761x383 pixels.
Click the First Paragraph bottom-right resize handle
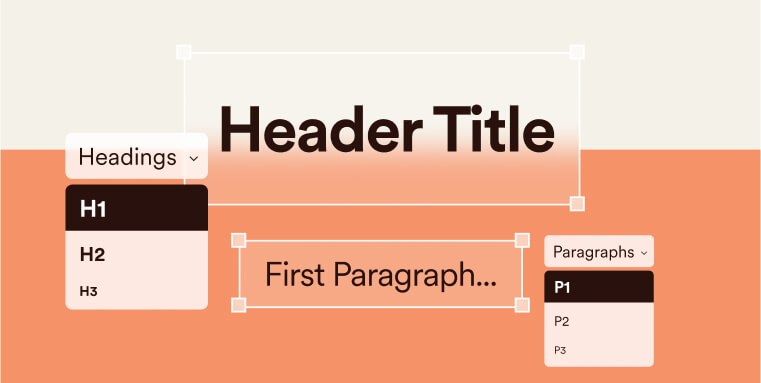(522, 305)
